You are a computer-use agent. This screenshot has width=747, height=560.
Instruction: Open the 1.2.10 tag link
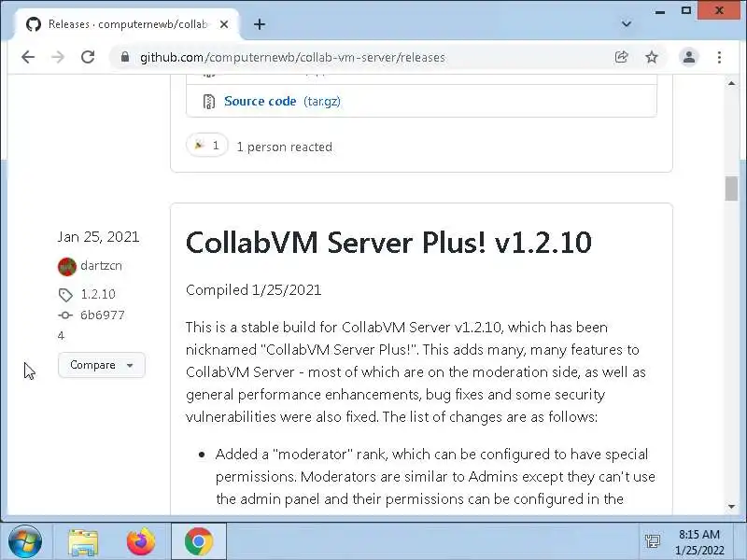click(x=98, y=294)
